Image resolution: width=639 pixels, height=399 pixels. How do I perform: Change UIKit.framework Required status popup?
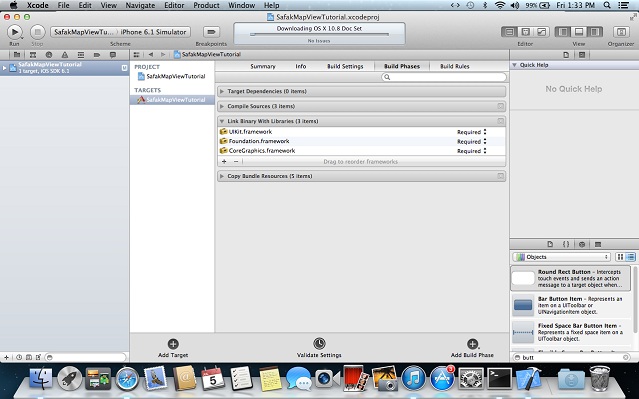472,132
